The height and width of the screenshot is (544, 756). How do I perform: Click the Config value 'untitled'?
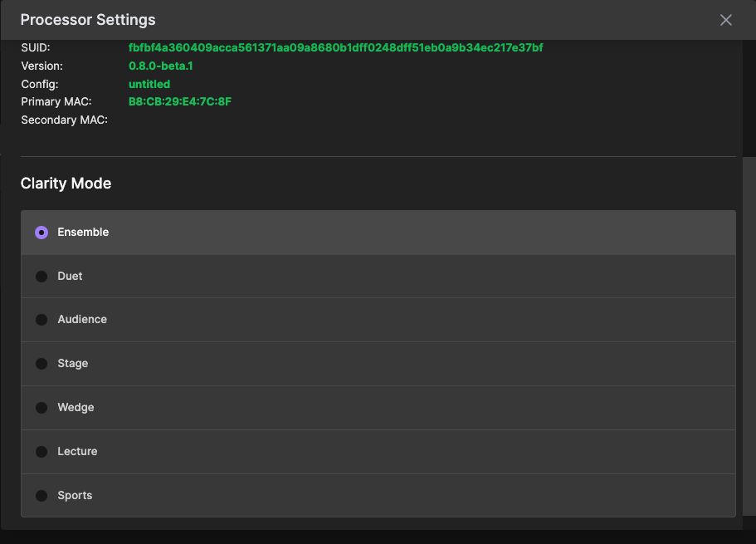tap(149, 84)
